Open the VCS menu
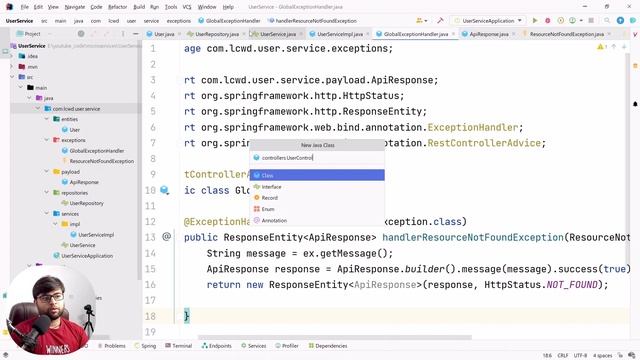 click(187, 7)
